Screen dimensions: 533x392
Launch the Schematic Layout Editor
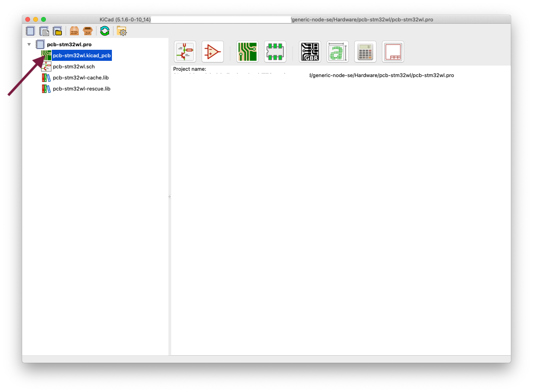pos(185,52)
